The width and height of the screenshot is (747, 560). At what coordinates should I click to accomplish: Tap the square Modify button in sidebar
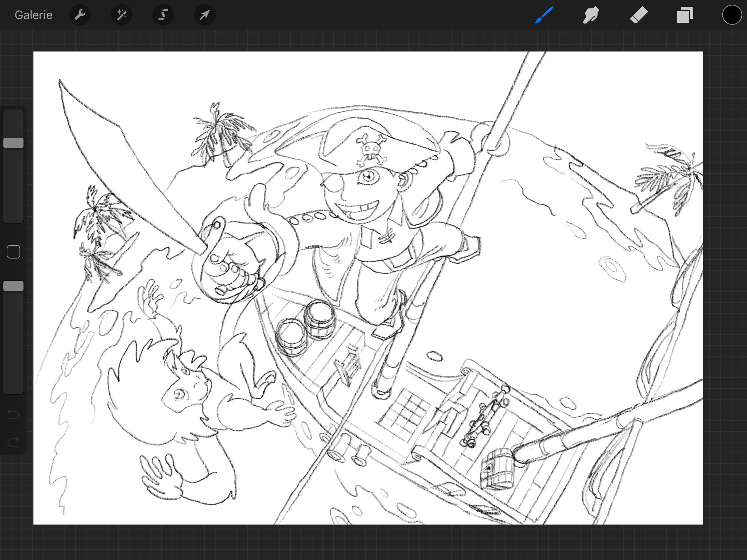[13, 252]
